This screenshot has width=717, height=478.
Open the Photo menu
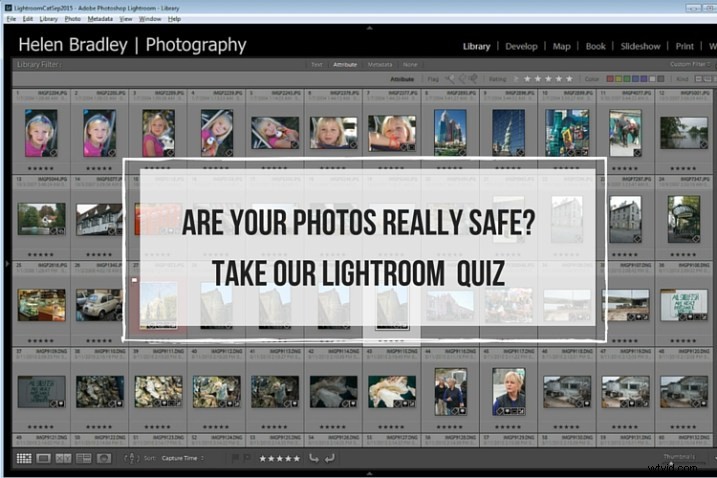pyautogui.click(x=72, y=19)
